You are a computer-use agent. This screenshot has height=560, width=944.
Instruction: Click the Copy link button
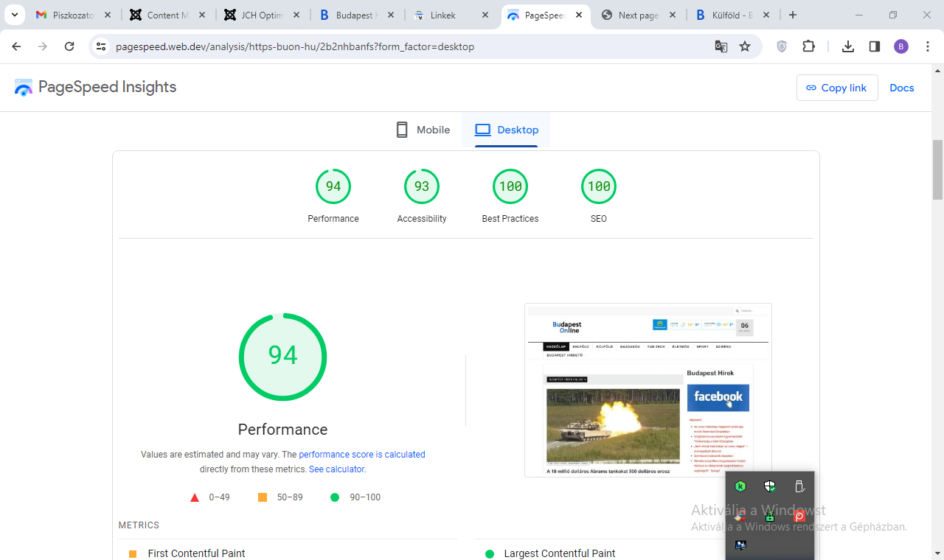point(836,88)
